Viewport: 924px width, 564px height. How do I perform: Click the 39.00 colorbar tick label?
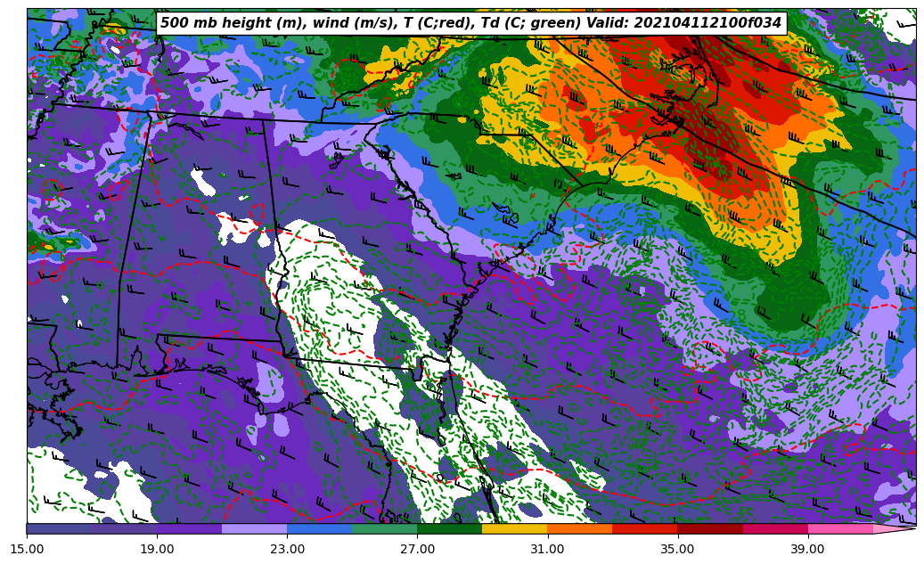(807, 549)
